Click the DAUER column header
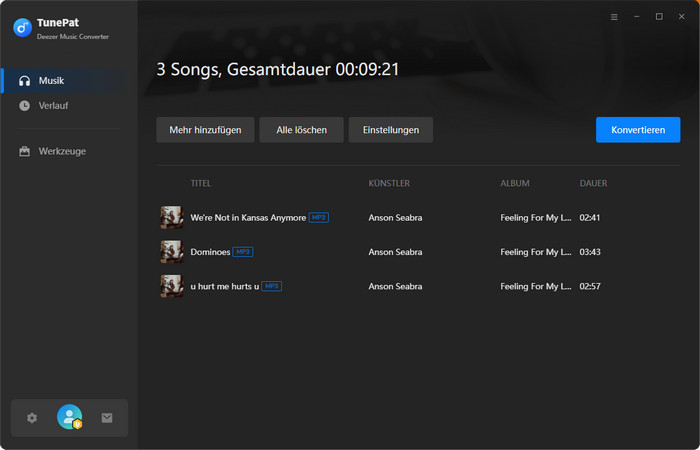 (x=593, y=183)
